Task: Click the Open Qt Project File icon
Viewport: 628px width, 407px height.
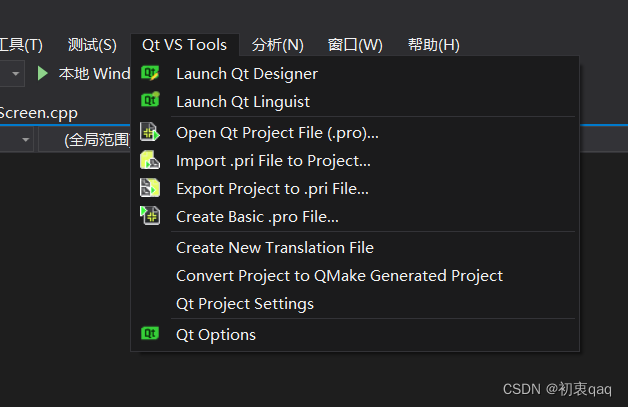Action: coord(150,132)
